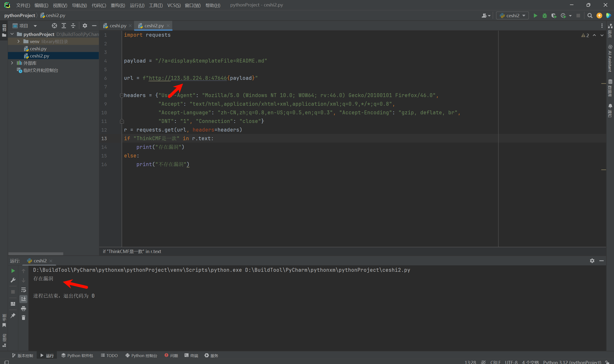
Task: Open the ceshi2 run configuration dropdown
Action: pos(512,16)
